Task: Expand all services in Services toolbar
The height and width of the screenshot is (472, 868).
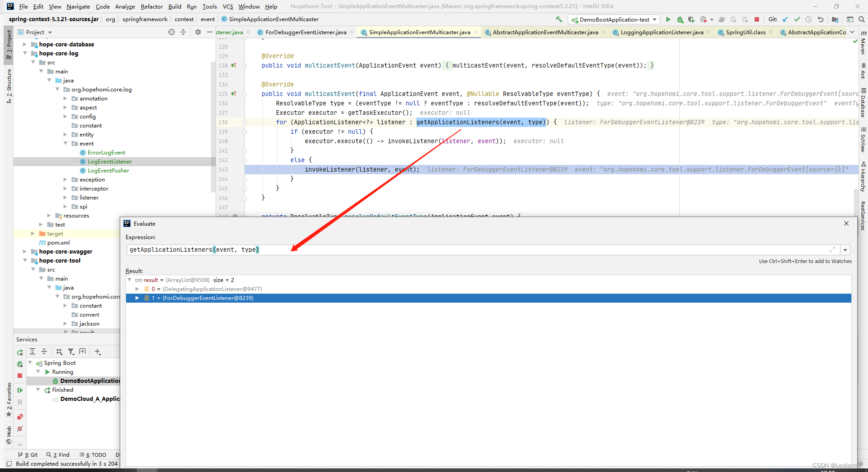Action: tap(32, 351)
